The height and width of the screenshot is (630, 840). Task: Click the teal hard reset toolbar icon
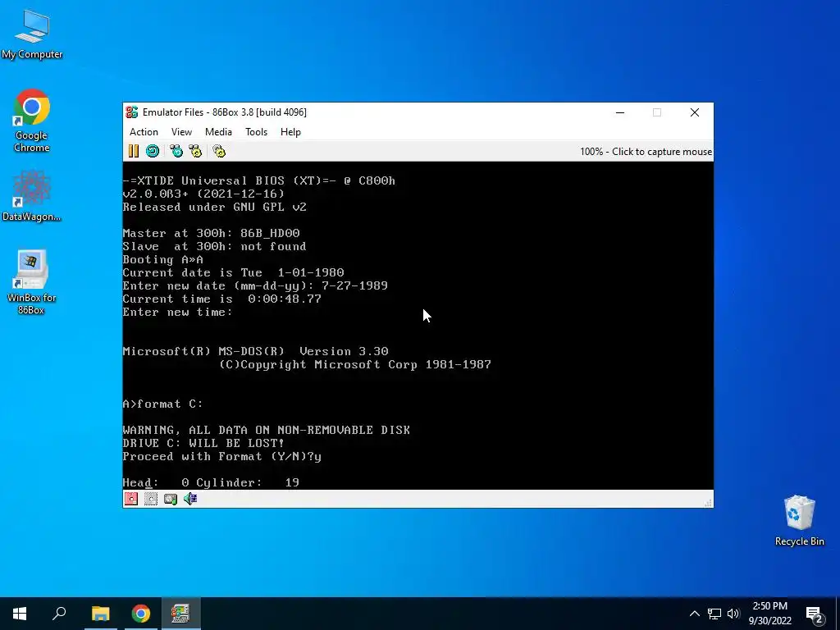[153, 151]
